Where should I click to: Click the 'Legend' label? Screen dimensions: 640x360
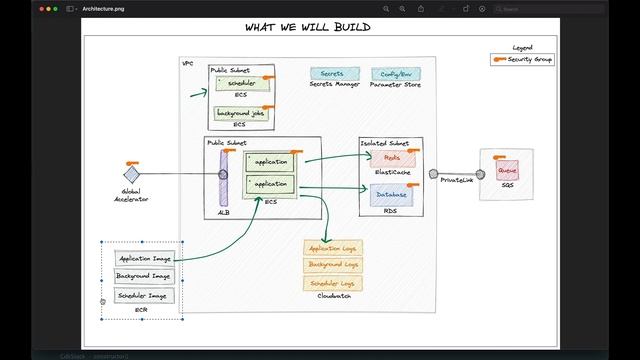(522, 48)
